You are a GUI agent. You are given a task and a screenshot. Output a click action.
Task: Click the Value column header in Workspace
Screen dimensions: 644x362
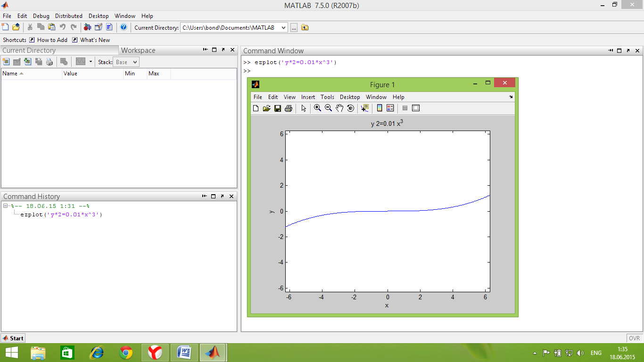pos(92,74)
